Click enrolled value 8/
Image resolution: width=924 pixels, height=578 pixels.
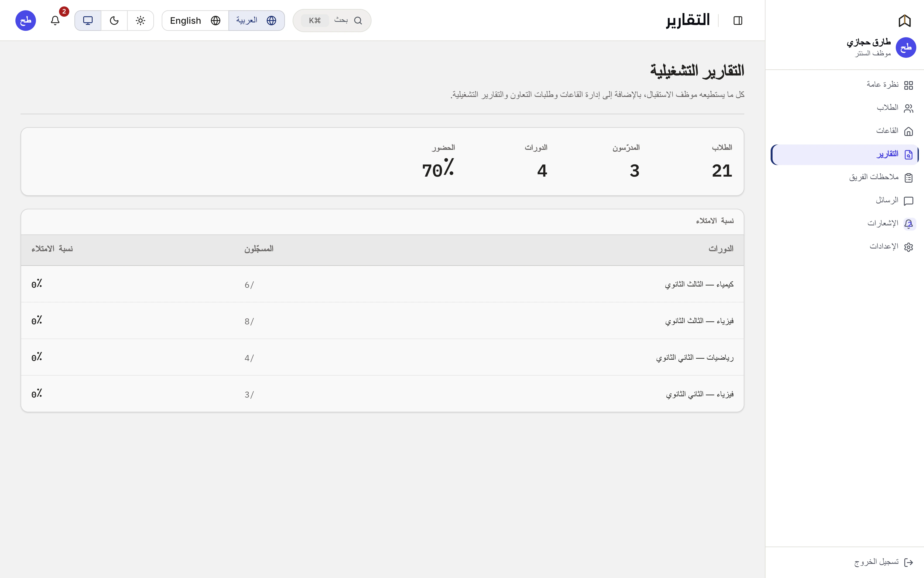tap(249, 322)
